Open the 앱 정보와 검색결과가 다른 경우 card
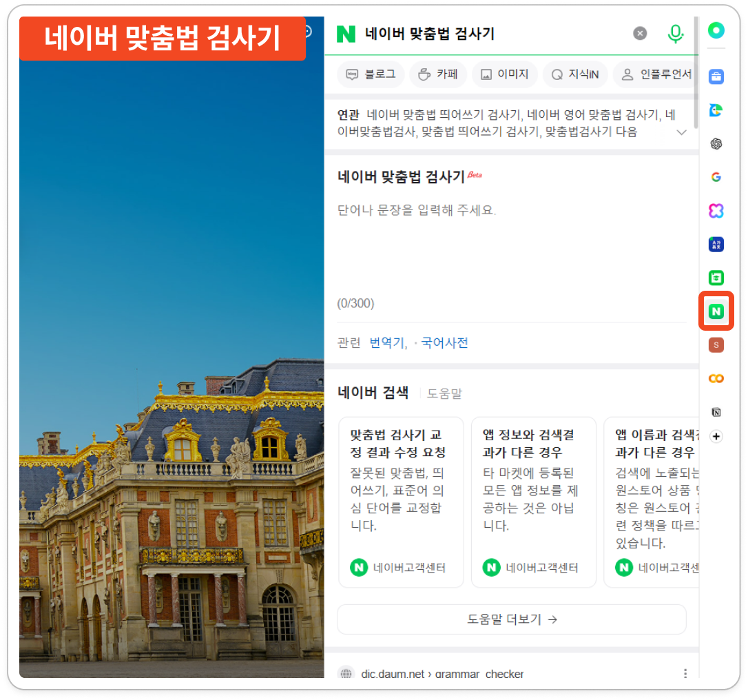 (533, 502)
